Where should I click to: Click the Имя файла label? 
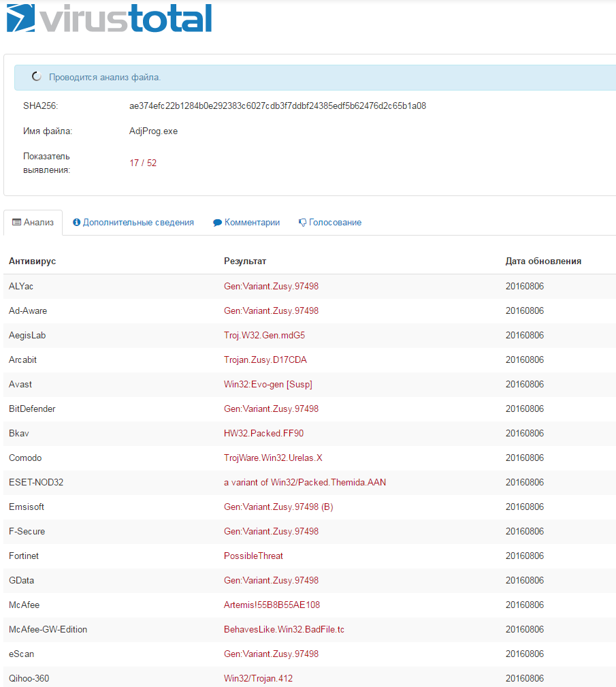coord(48,131)
